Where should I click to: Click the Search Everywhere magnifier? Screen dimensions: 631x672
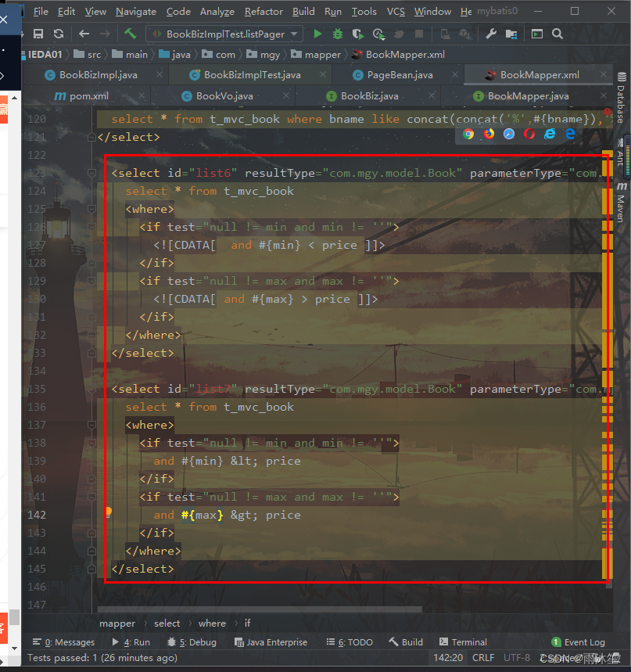coord(558,34)
